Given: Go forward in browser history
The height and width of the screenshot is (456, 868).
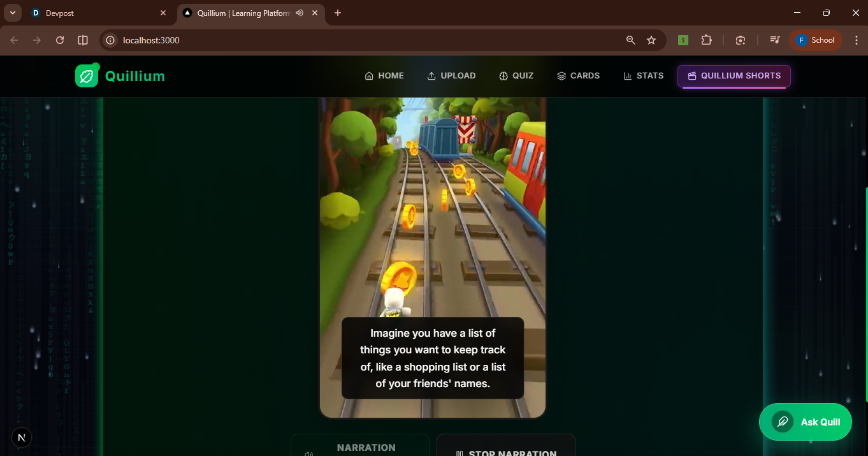Looking at the screenshot, I should click(x=37, y=40).
